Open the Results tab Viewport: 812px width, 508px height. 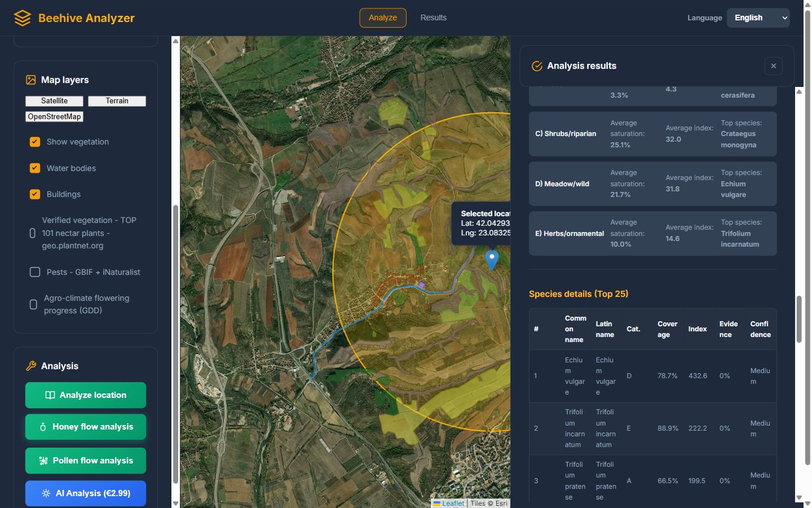(434, 18)
